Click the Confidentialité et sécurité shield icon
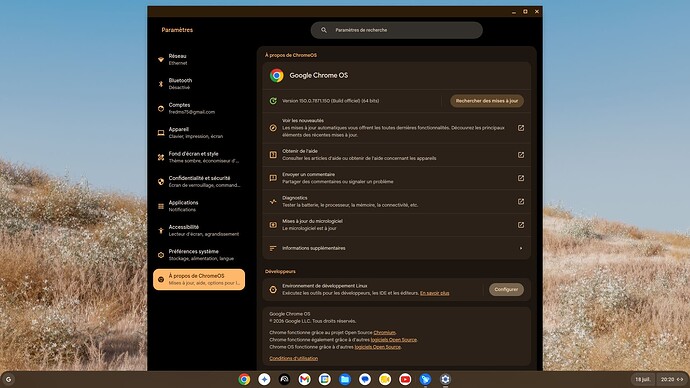690x388 pixels. [x=161, y=182]
